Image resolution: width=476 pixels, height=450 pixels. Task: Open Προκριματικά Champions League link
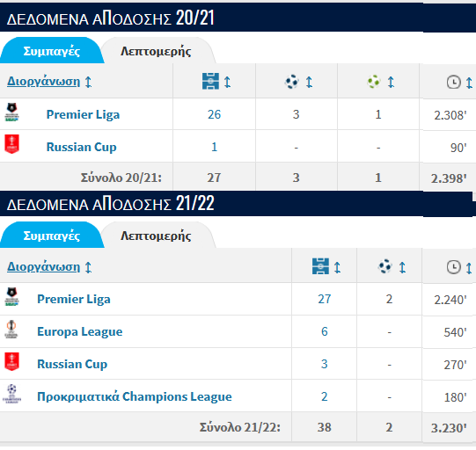click(x=135, y=396)
